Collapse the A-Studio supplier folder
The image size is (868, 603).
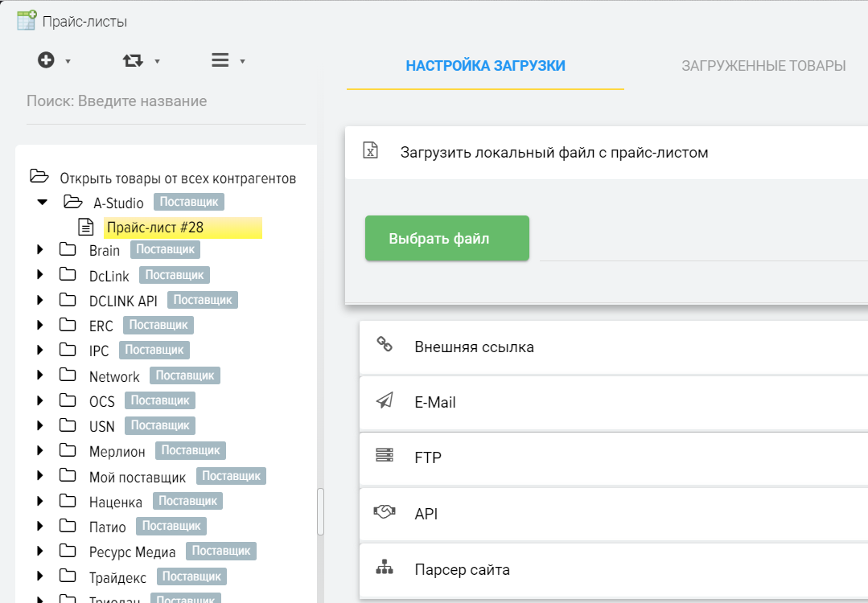point(42,203)
